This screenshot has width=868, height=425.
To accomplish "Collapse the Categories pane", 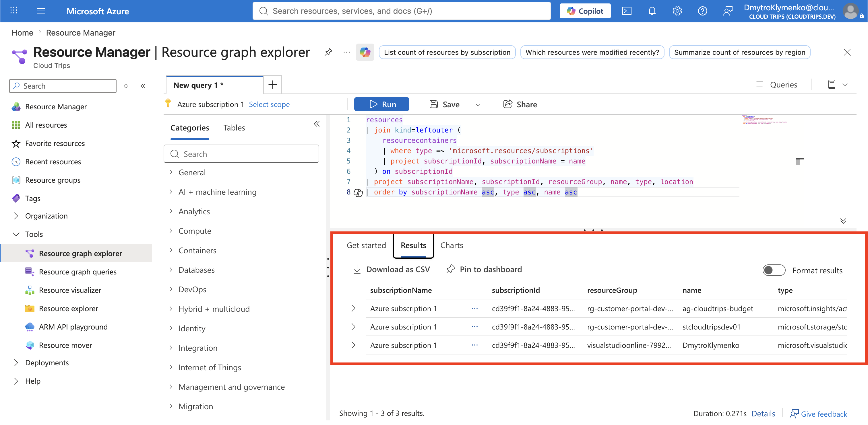I will click(x=316, y=124).
